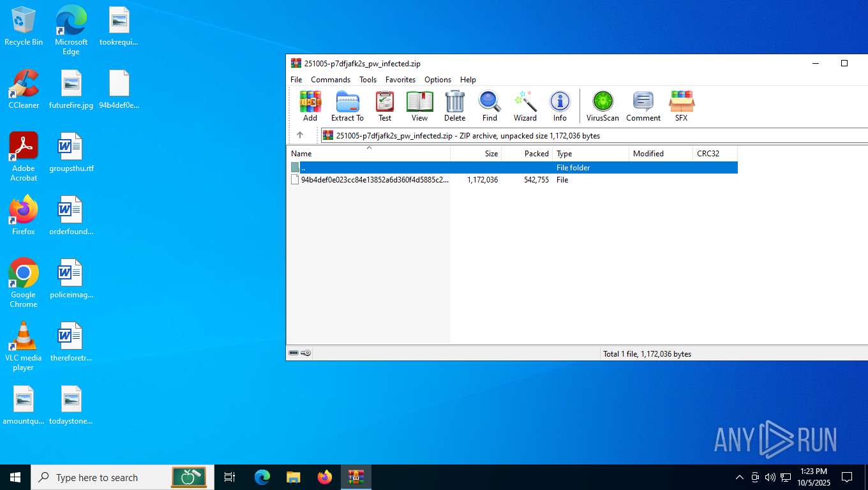
Task: Sort list by Name column header
Action: click(x=368, y=153)
